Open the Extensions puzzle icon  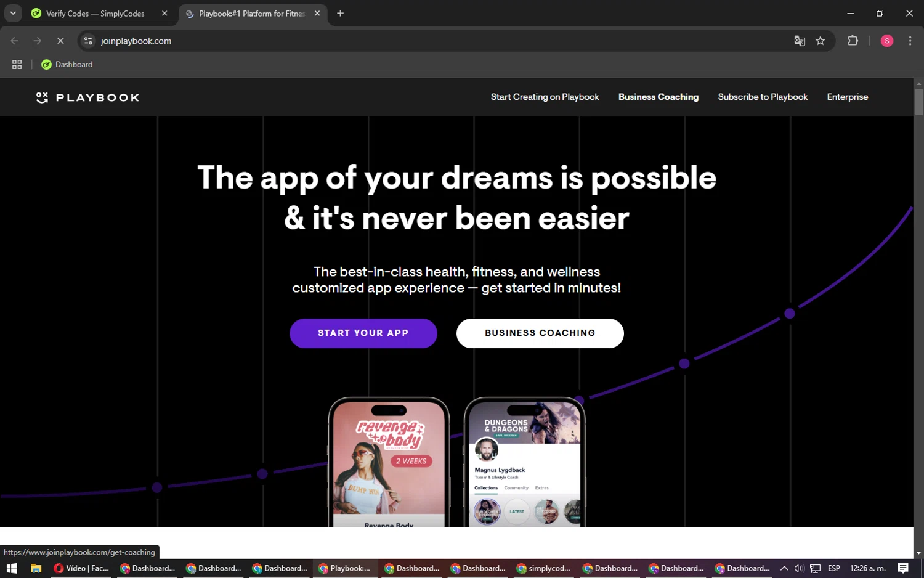853,41
